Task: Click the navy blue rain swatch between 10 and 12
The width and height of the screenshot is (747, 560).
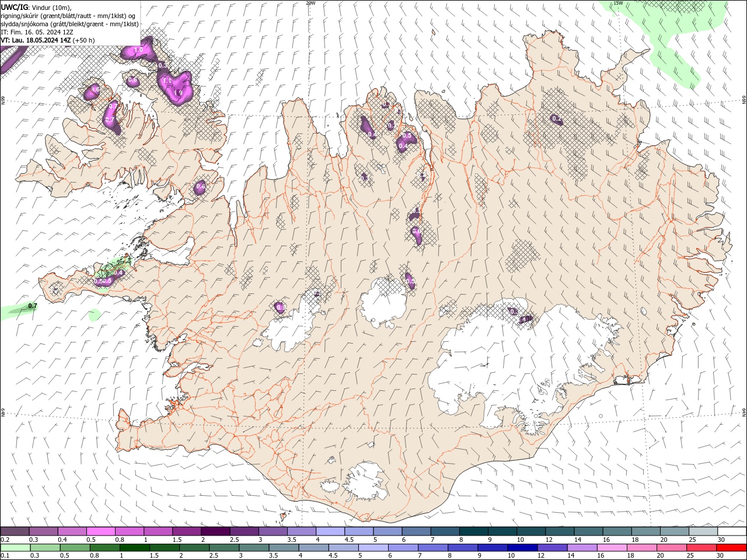Action: (x=522, y=548)
